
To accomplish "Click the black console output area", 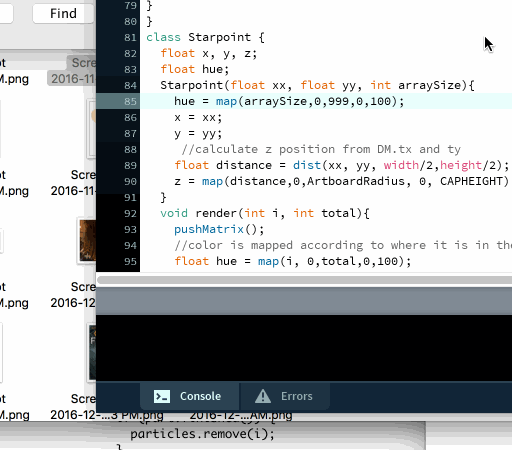I will tap(304, 348).
